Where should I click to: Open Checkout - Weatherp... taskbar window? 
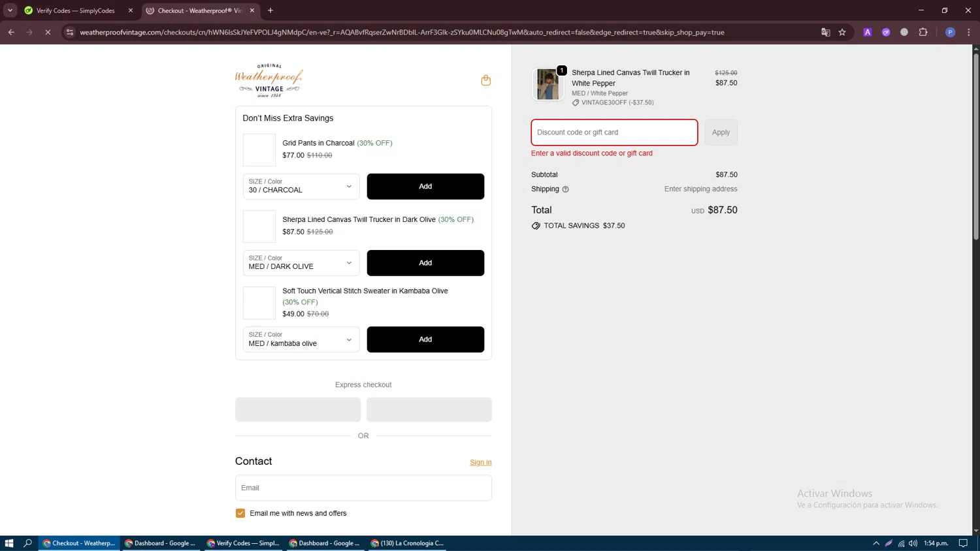click(79, 543)
